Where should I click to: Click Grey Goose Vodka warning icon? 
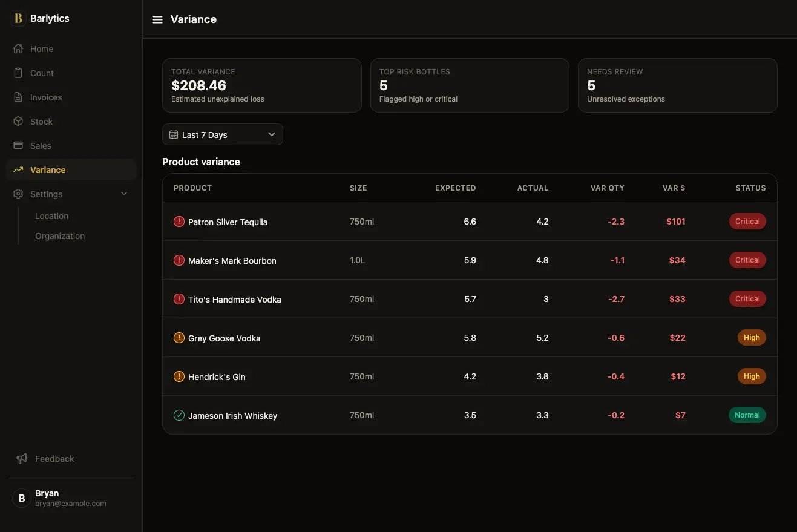coord(179,338)
